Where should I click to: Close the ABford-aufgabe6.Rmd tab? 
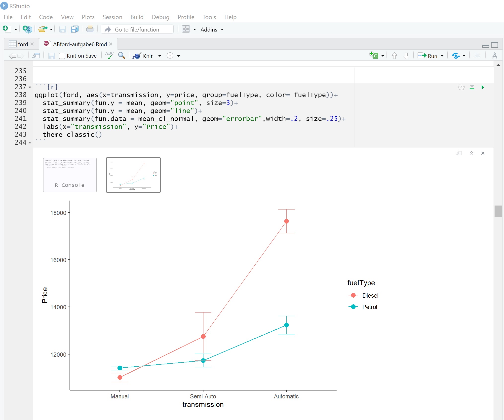point(111,44)
